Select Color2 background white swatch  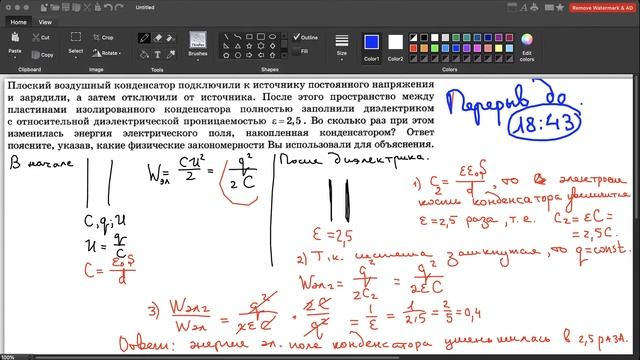click(x=395, y=42)
